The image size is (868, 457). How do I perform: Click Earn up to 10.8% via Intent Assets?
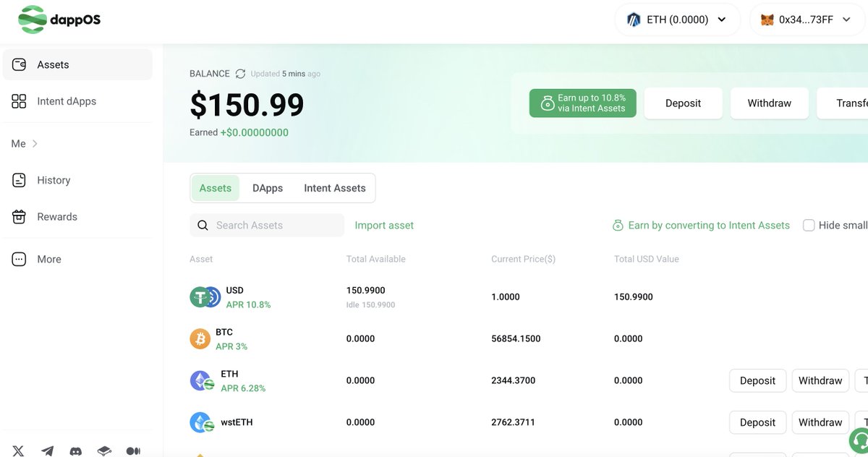point(582,103)
